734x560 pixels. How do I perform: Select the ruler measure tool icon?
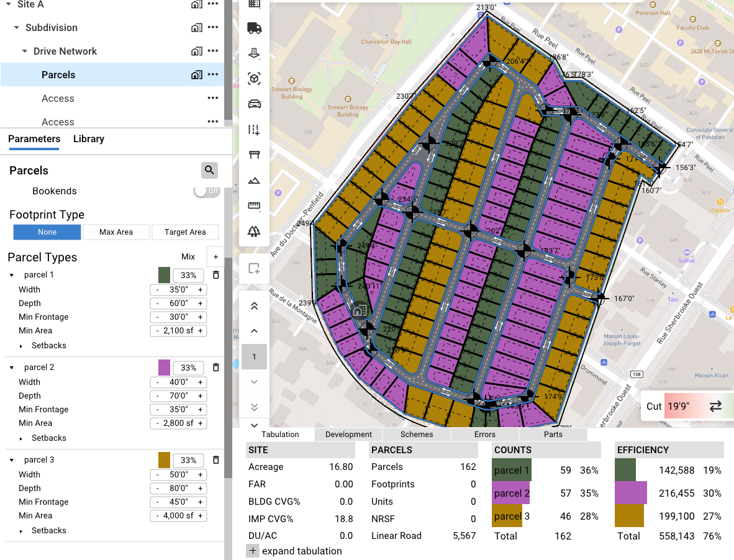pyautogui.click(x=254, y=205)
